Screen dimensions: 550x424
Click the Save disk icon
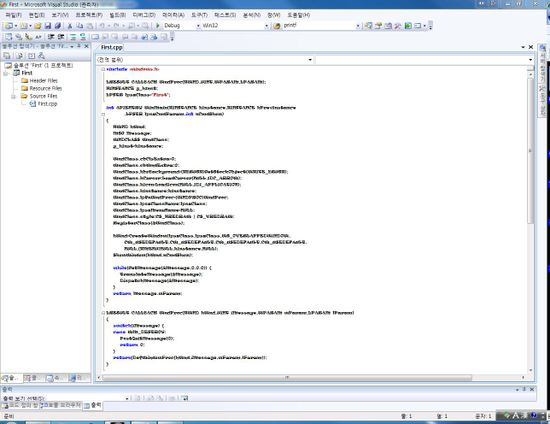click(48, 26)
